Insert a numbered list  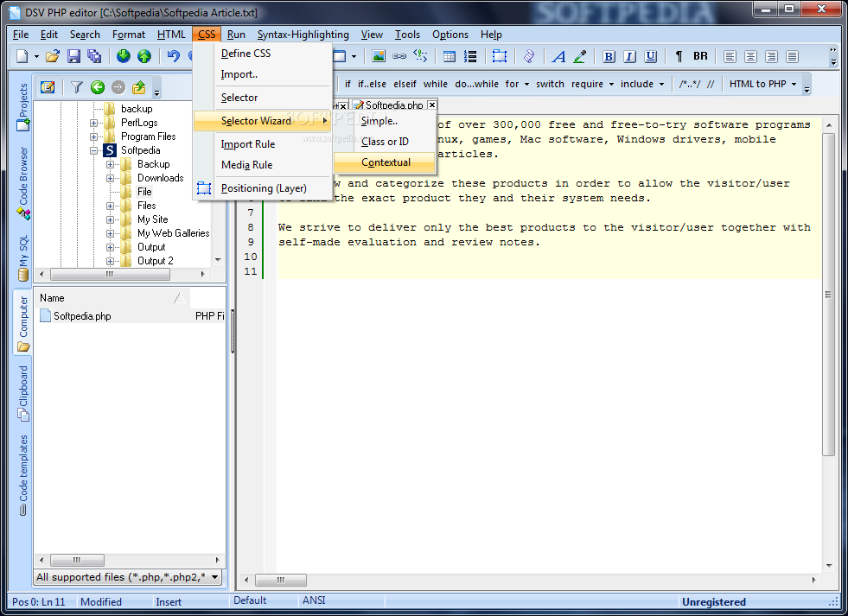click(470, 56)
